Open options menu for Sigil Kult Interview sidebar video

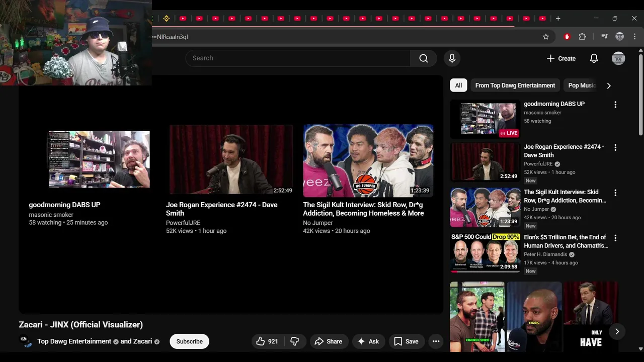point(615,193)
